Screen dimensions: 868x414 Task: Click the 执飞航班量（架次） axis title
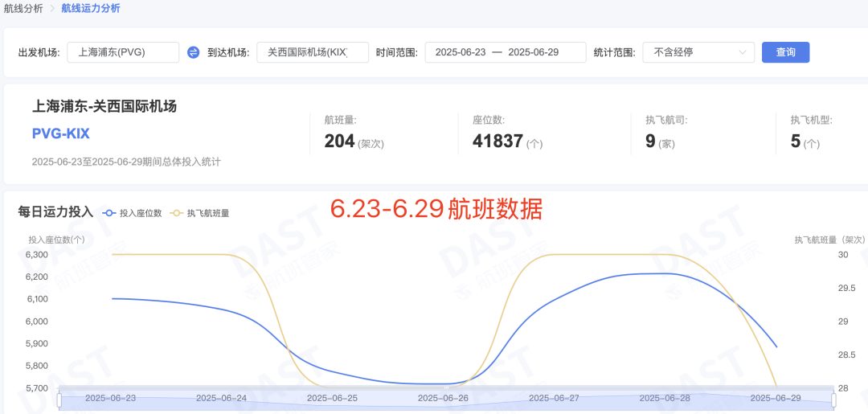click(829, 240)
